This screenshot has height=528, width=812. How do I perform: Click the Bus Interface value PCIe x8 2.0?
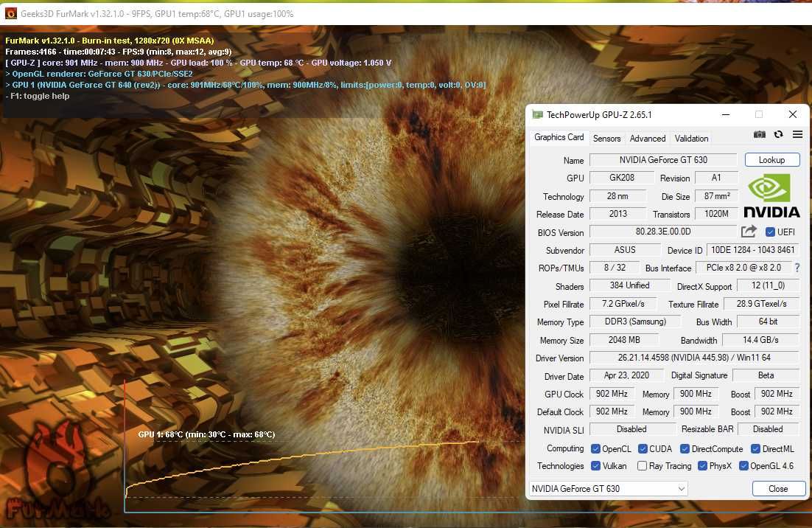click(743, 268)
